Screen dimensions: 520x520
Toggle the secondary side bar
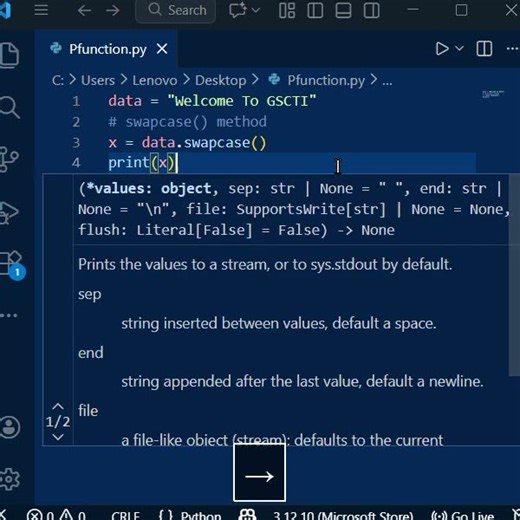(x=371, y=10)
